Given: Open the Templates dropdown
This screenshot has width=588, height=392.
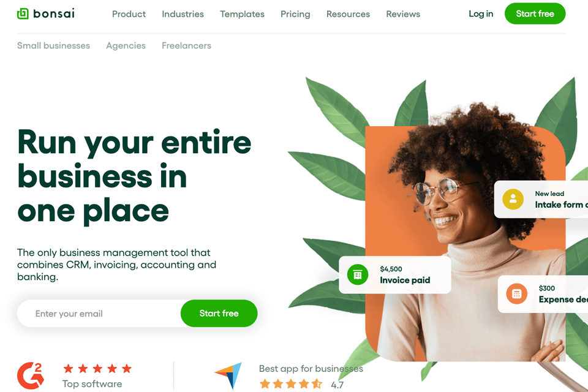Looking at the screenshot, I should pyautogui.click(x=243, y=14).
